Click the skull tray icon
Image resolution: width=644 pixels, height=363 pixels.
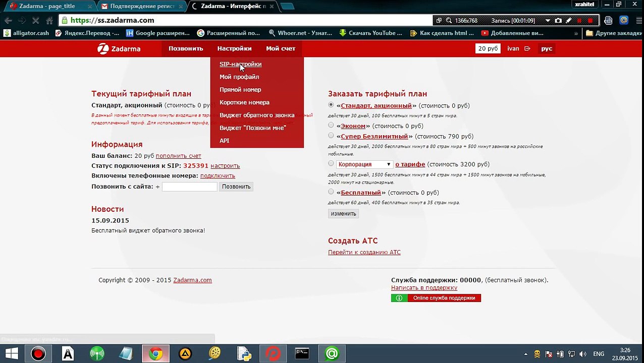tap(537, 354)
